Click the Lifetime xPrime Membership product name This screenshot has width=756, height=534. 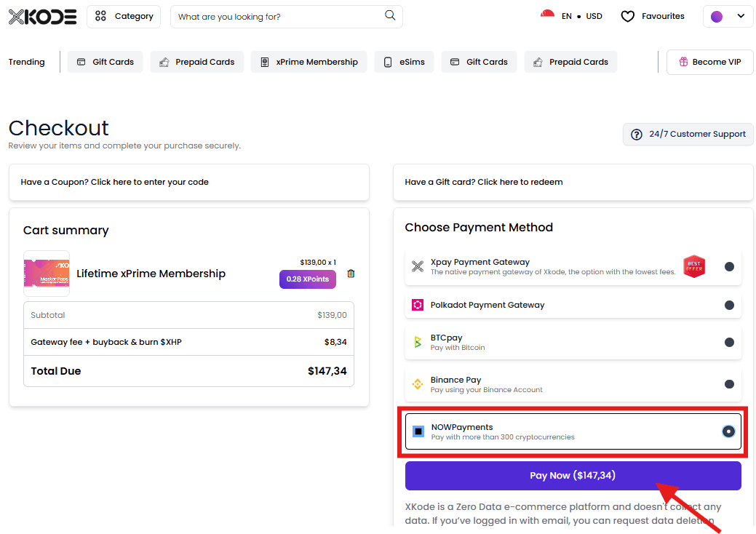[151, 274]
